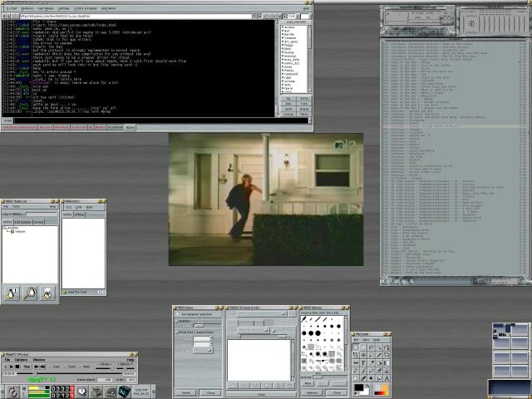Click the Reset button in Tool Options

(185, 393)
